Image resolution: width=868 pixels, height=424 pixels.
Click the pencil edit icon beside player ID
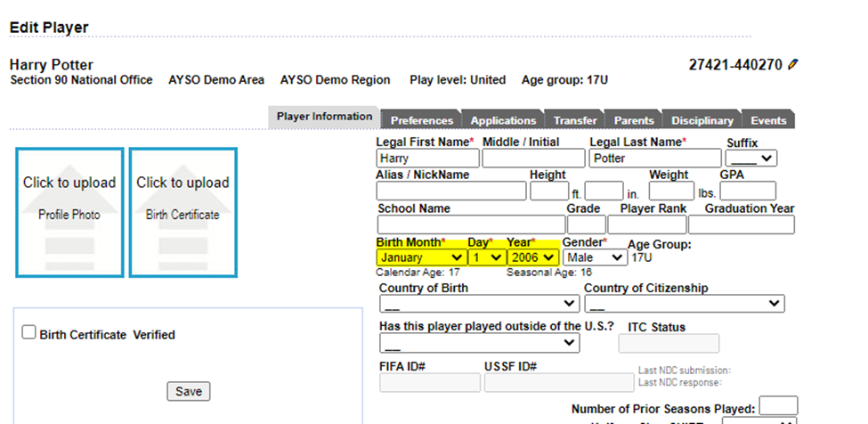click(x=793, y=65)
